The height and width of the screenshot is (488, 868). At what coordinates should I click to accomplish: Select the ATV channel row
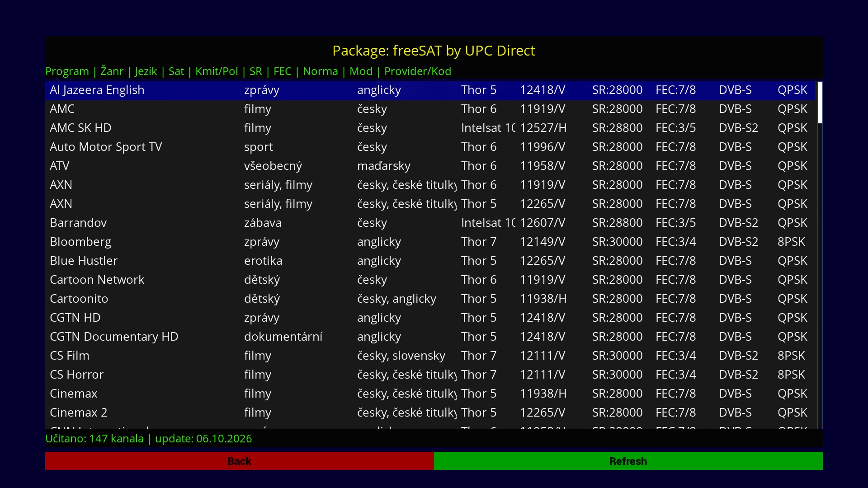tap(430, 166)
